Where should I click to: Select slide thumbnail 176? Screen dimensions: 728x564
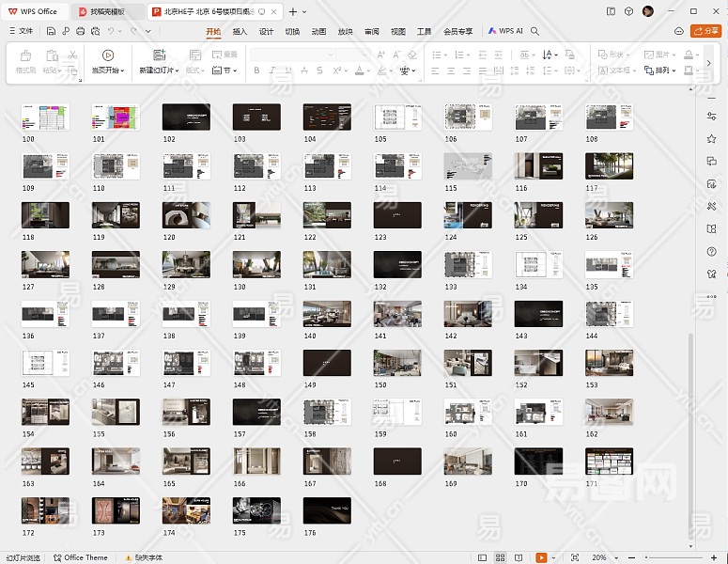click(x=327, y=510)
